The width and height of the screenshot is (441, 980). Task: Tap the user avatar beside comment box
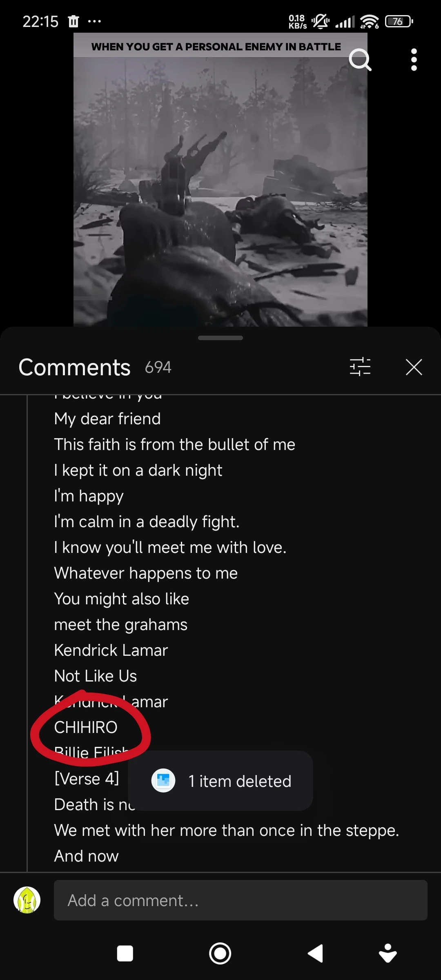[x=27, y=900]
